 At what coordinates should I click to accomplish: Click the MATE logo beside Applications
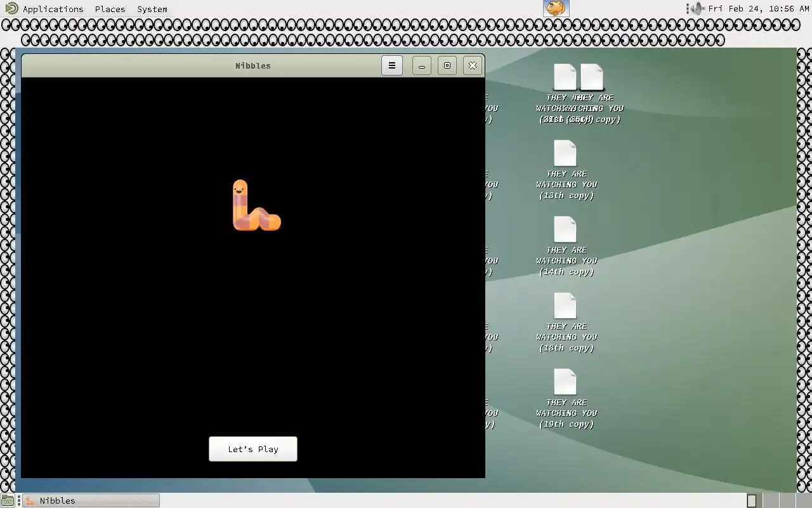[x=11, y=8]
